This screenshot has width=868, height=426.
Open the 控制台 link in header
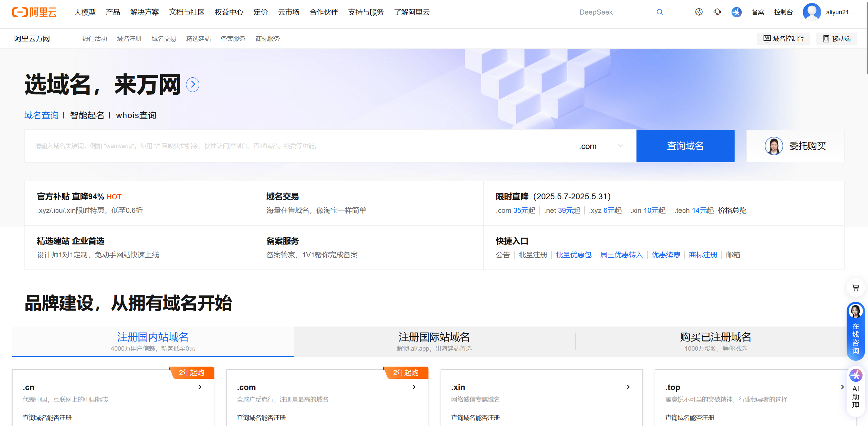[783, 12]
